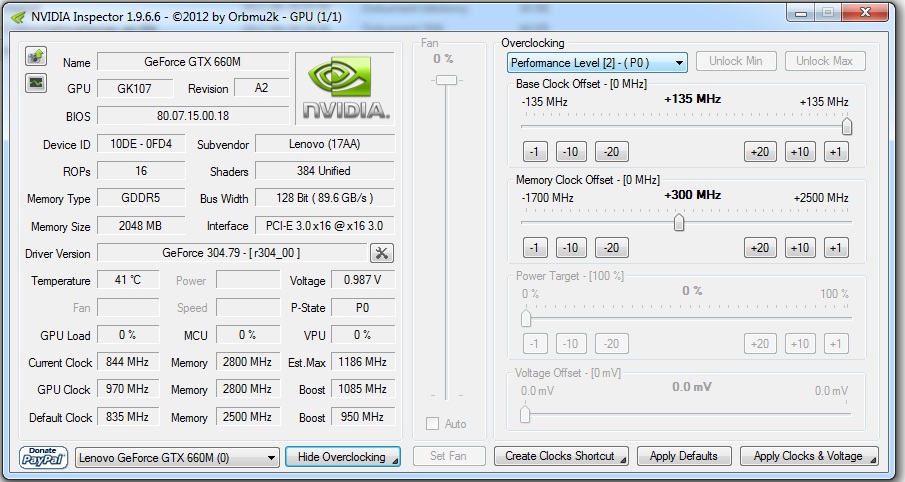The width and height of the screenshot is (905, 482).
Task: Click Apply Clocks & Voltage button
Action: tap(809, 456)
